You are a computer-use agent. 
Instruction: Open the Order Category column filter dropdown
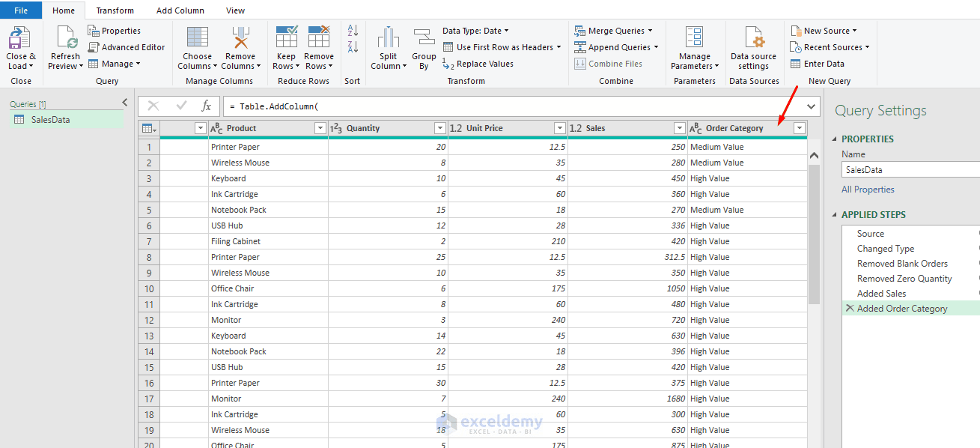coord(799,128)
